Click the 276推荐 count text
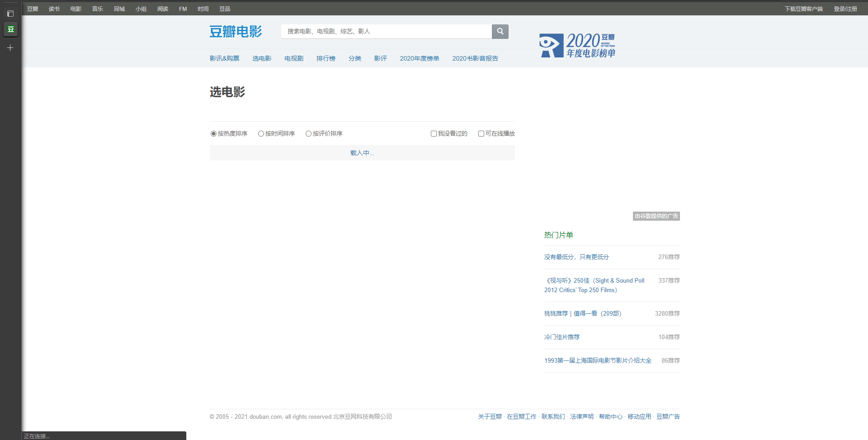The width and height of the screenshot is (868, 440). click(x=669, y=257)
